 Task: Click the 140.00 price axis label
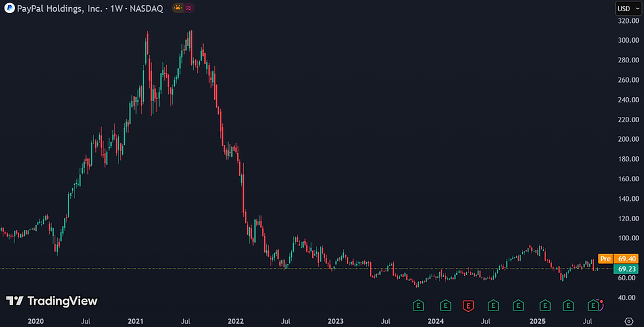click(x=628, y=198)
